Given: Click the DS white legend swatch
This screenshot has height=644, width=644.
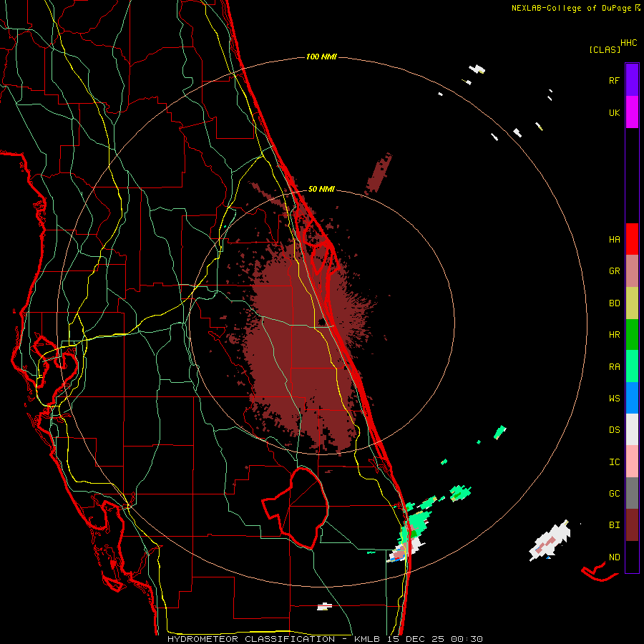Looking at the screenshot, I should (632, 429).
